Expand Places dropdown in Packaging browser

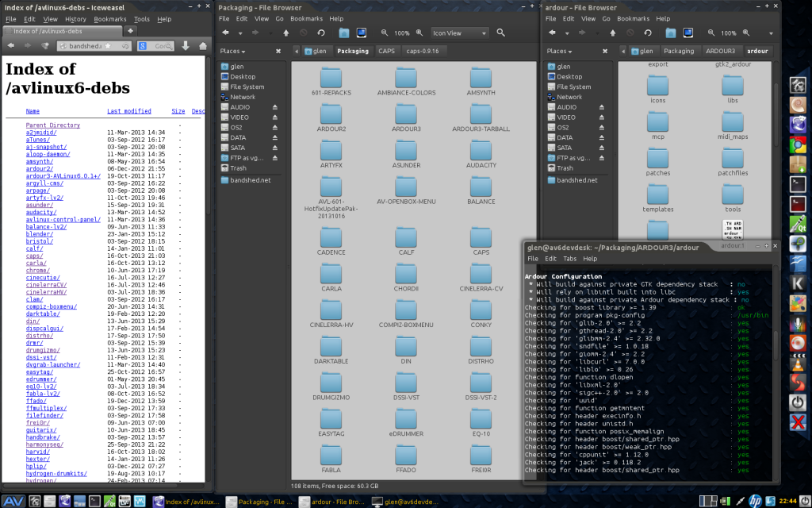click(x=232, y=52)
